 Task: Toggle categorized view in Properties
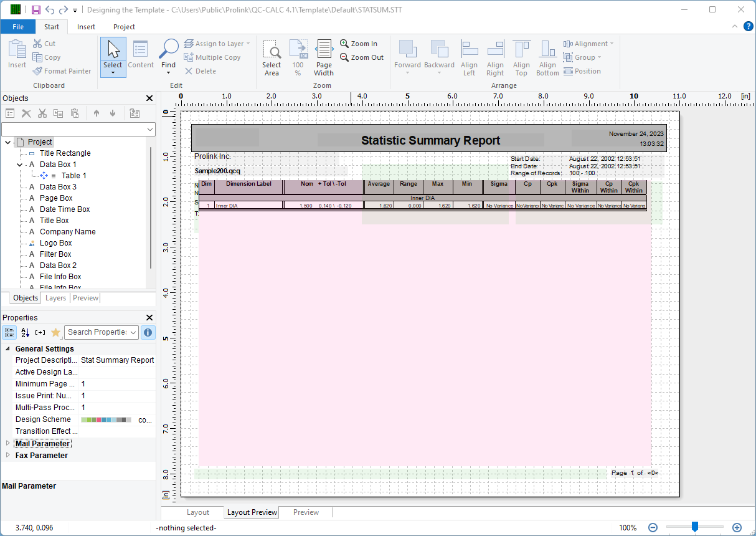(9, 332)
